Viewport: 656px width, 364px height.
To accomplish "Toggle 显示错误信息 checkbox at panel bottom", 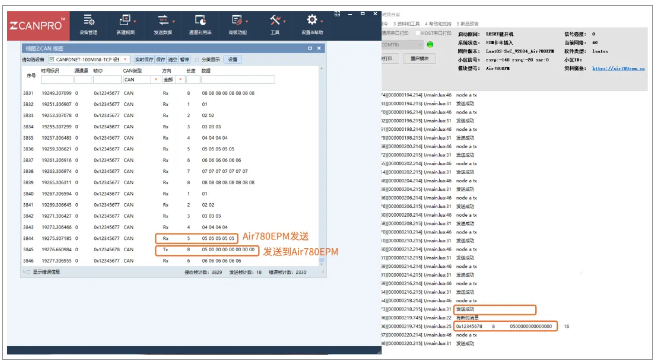I will tap(28, 272).
